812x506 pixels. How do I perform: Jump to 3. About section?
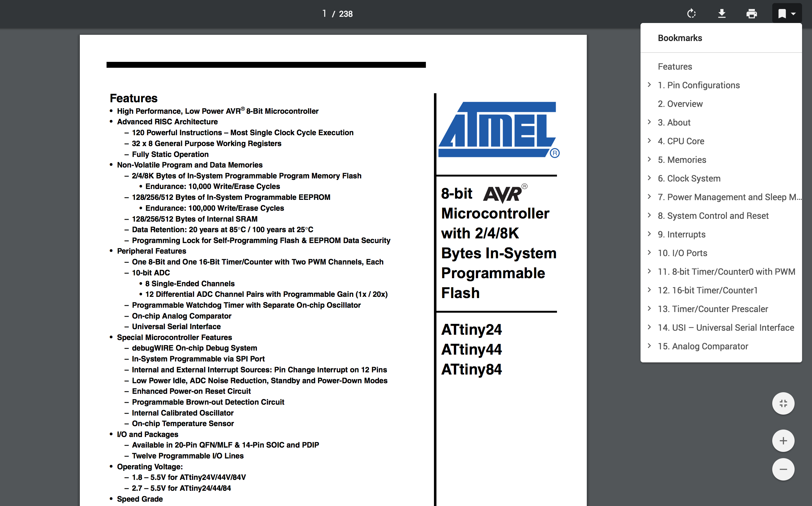[674, 122]
